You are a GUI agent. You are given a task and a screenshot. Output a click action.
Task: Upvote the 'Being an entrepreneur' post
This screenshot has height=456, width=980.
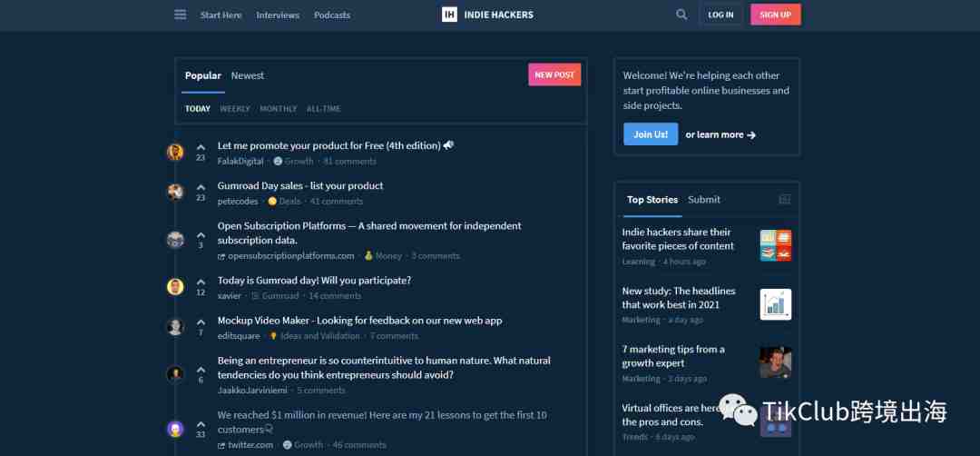201,370
